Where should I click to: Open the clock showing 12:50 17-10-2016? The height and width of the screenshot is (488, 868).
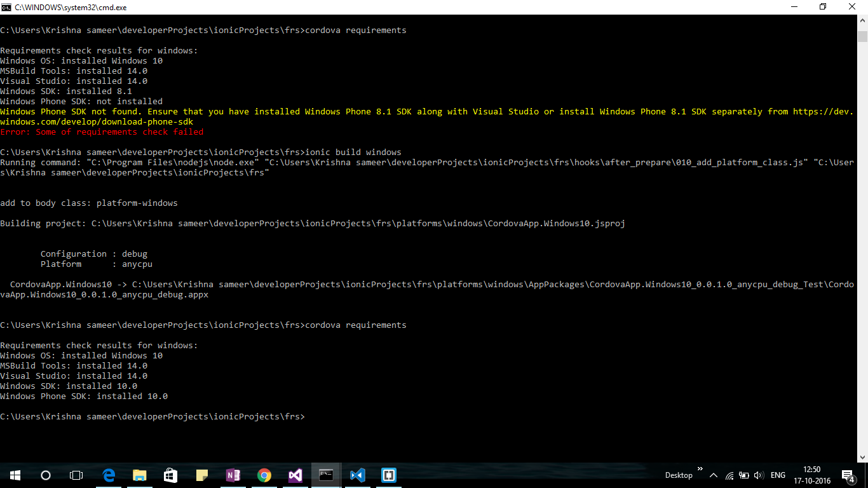click(811, 475)
